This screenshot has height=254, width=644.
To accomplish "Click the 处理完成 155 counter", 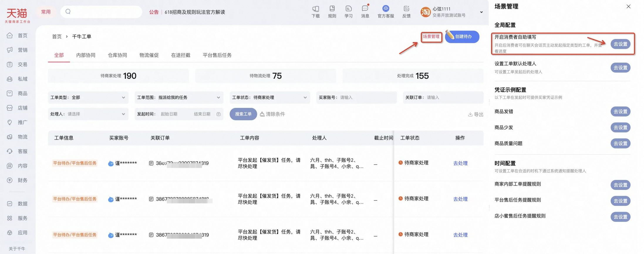I will click(413, 76).
